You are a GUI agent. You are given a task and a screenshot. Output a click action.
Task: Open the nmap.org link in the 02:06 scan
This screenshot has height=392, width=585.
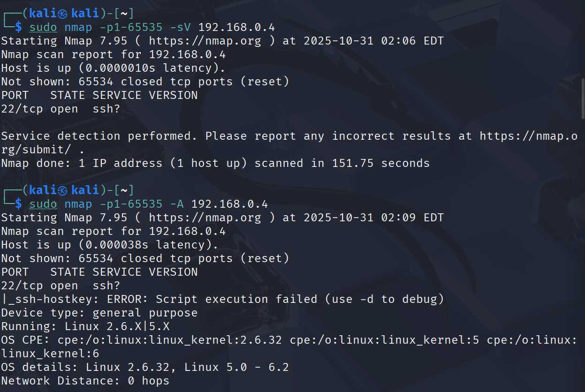click(205, 41)
